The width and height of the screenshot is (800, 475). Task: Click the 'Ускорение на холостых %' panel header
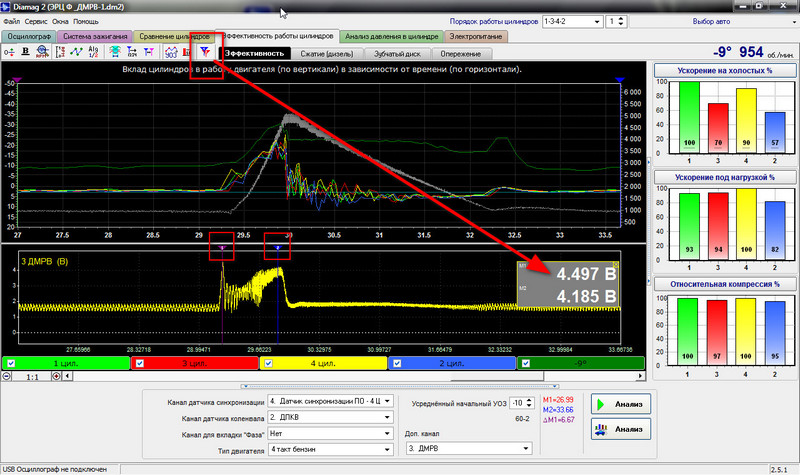tap(724, 70)
